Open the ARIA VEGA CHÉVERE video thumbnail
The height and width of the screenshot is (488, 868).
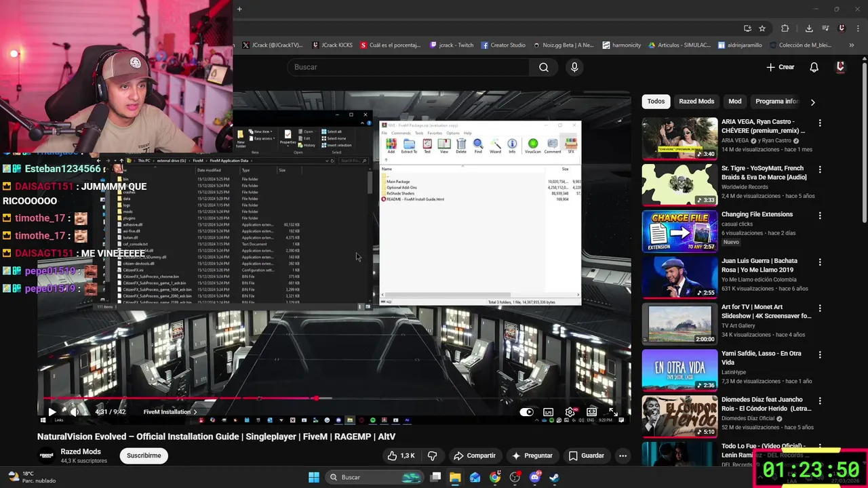679,138
